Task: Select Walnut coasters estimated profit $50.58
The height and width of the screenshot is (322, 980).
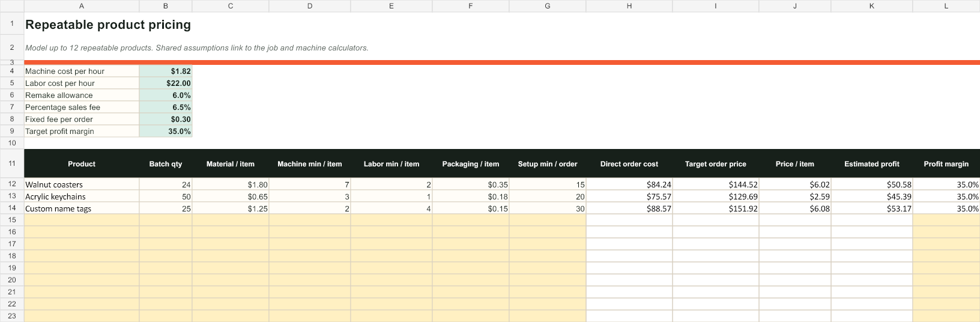Action: point(872,184)
